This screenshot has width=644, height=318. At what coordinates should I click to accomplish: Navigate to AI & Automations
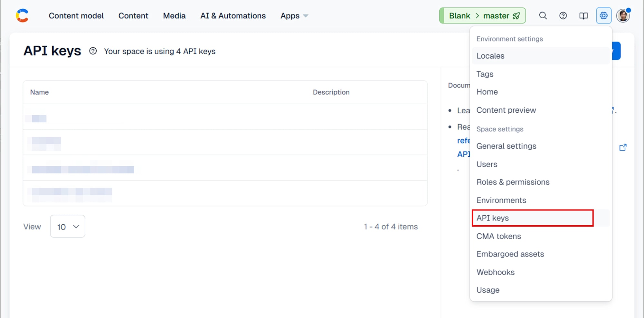233,16
